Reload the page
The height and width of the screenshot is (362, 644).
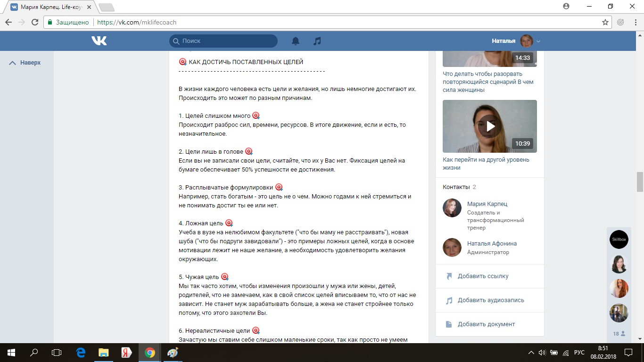[35, 22]
